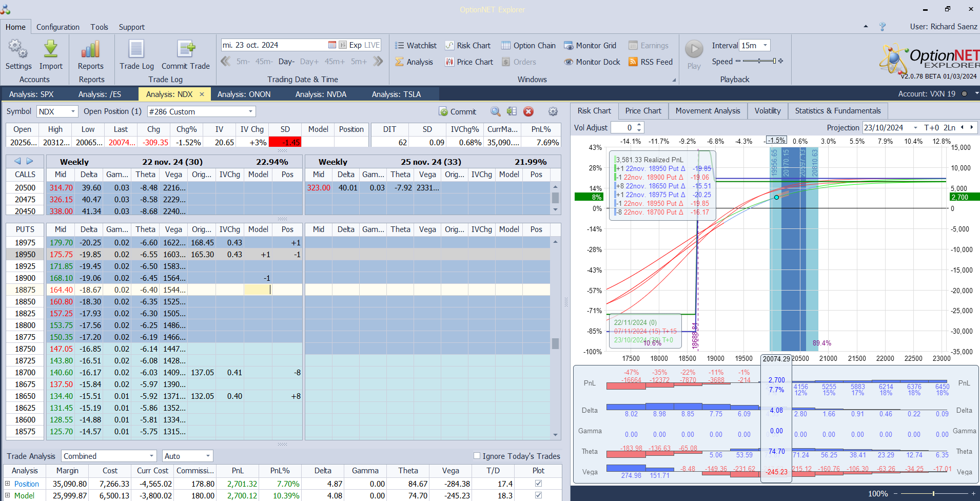Open the analysis gear settings icon

(x=553, y=111)
